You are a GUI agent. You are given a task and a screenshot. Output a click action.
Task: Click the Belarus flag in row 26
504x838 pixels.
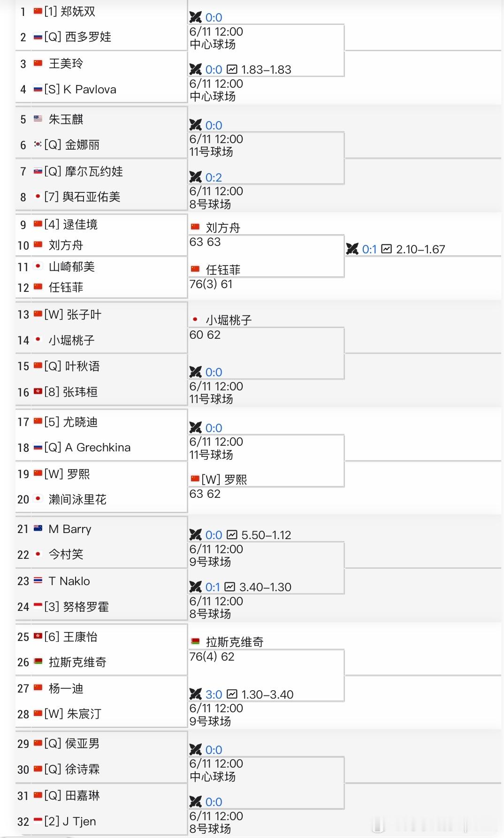click(x=38, y=662)
